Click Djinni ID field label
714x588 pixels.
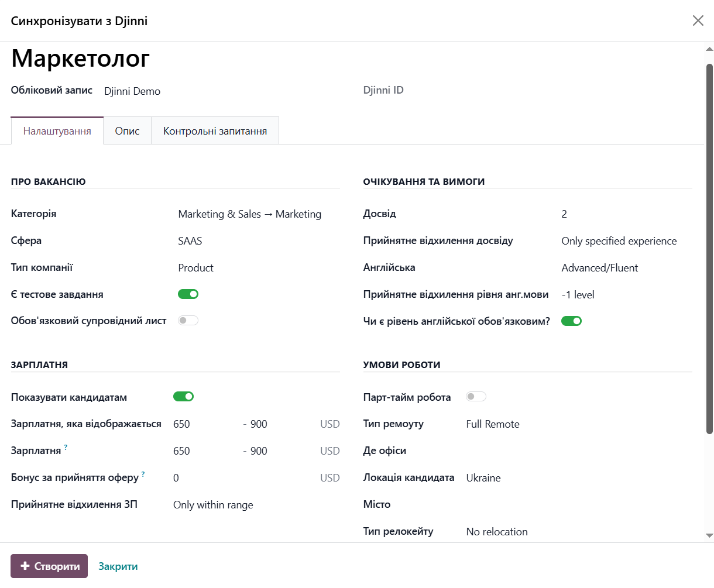pyautogui.click(x=383, y=90)
